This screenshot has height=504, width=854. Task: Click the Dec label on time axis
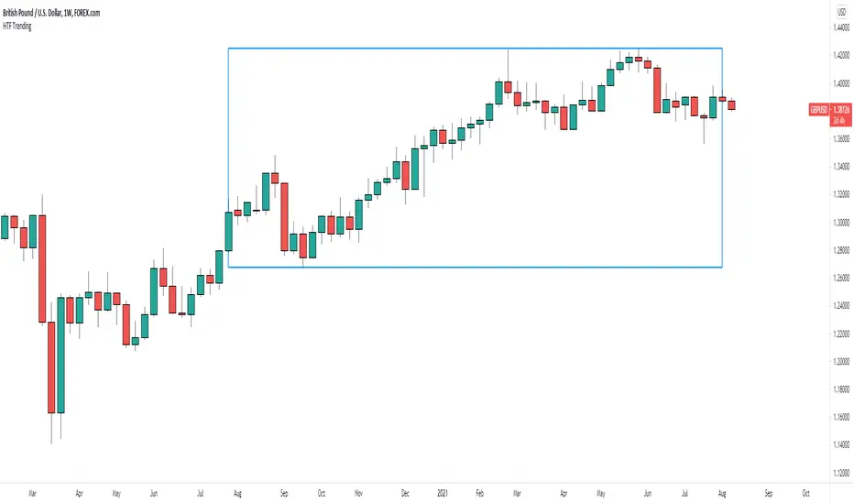tap(404, 490)
